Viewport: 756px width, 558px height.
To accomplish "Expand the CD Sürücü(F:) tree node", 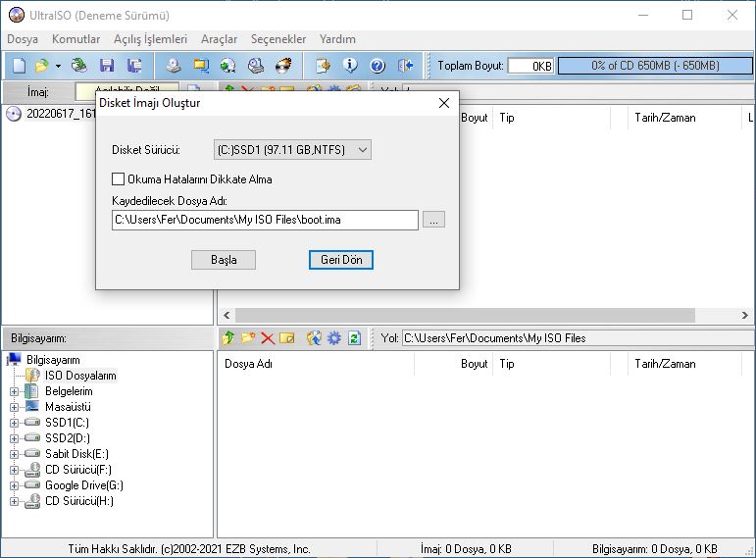I will [x=14, y=470].
